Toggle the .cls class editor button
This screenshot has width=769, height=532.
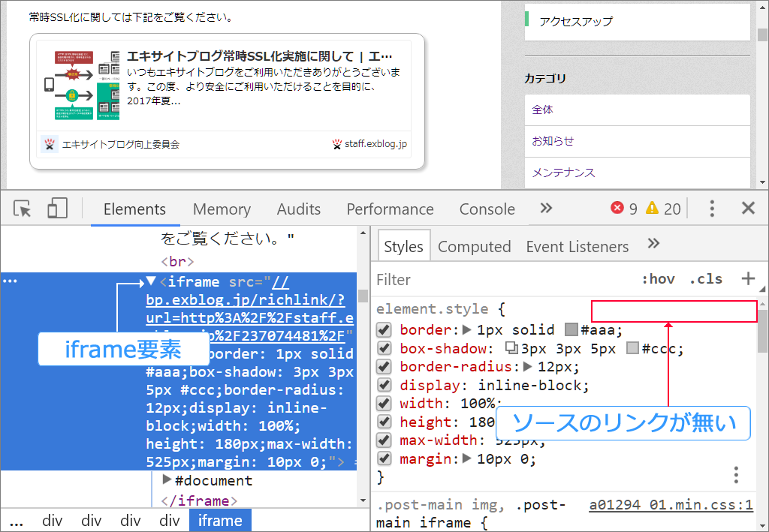[x=706, y=279]
